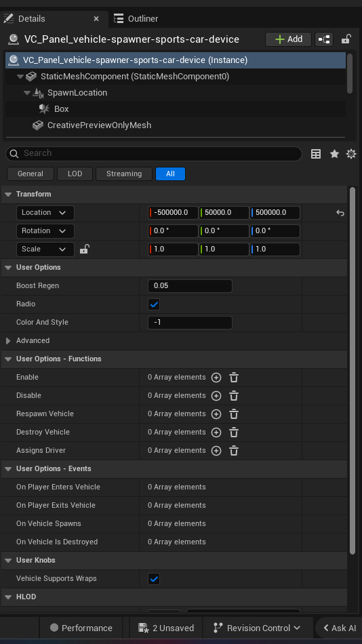Screen dimensions: 362x644
Task: Reset Location to default arrow
Action: (340, 213)
